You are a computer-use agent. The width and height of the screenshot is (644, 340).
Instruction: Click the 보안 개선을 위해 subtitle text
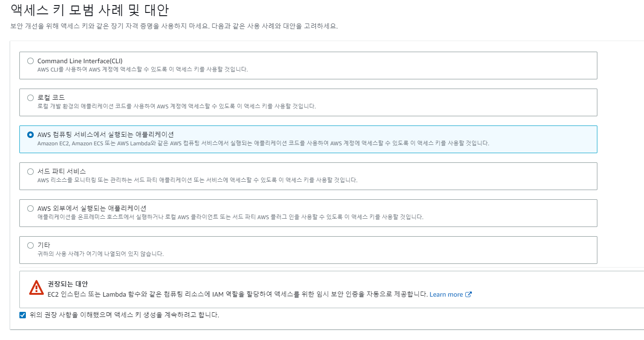(174, 26)
